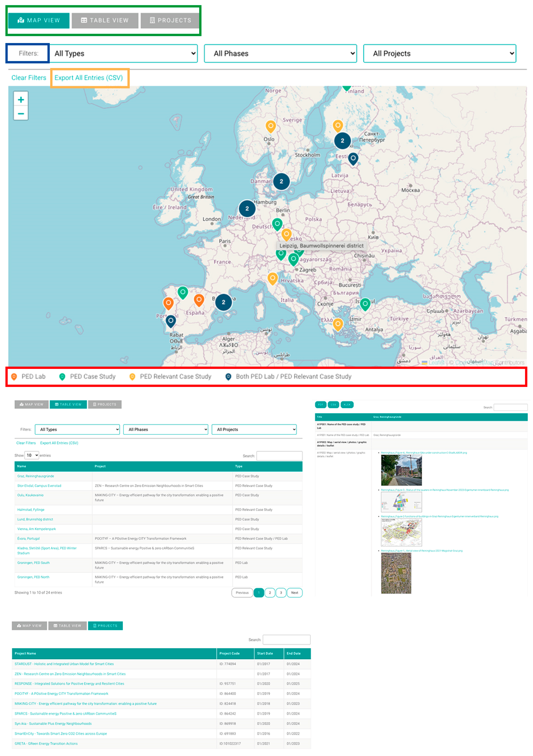The height and width of the screenshot is (756, 533).
Task: Click the cluster marker near Hamburg
Action: coord(247,208)
